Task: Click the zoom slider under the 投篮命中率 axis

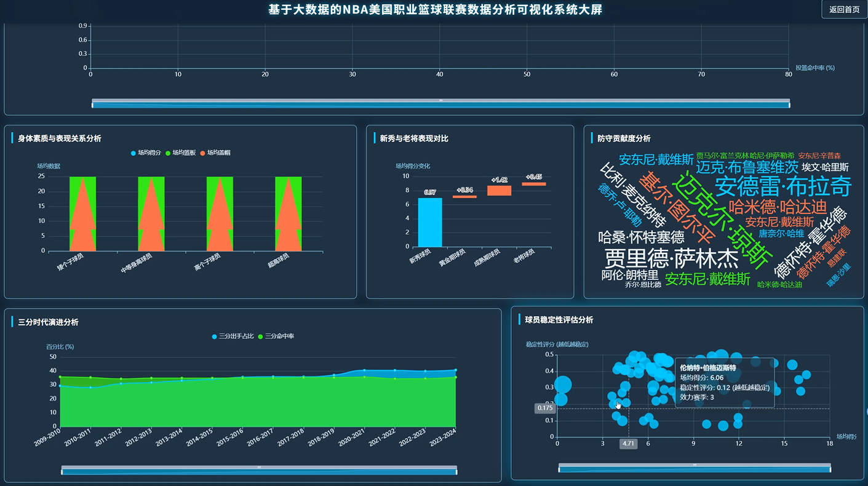Action: 440,103
